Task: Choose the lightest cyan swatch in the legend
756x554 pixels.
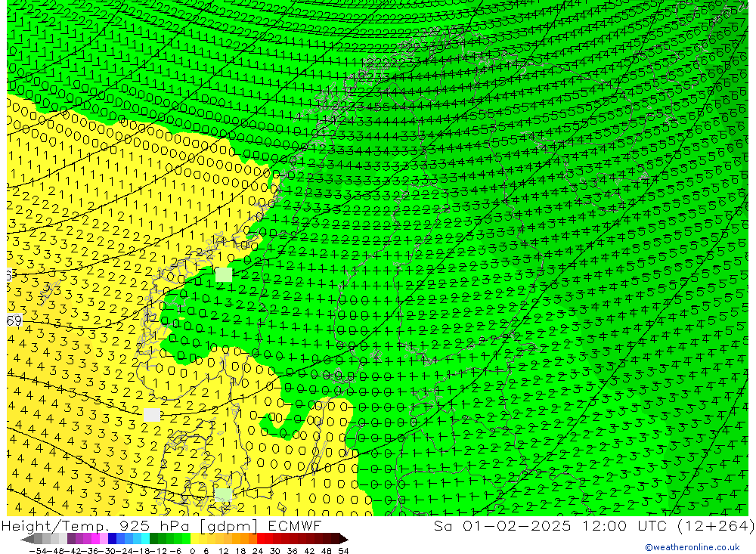Action: (x=145, y=539)
